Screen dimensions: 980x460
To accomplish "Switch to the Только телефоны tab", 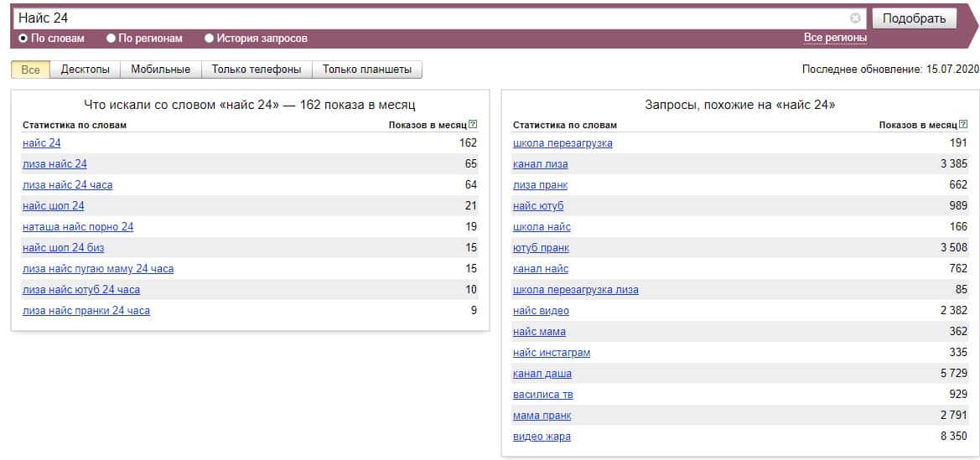I will (257, 70).
